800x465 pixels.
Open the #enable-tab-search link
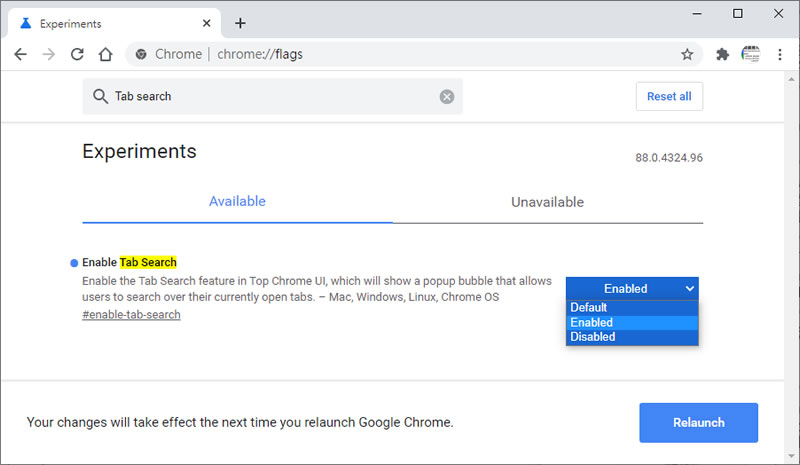pos(131,314)
